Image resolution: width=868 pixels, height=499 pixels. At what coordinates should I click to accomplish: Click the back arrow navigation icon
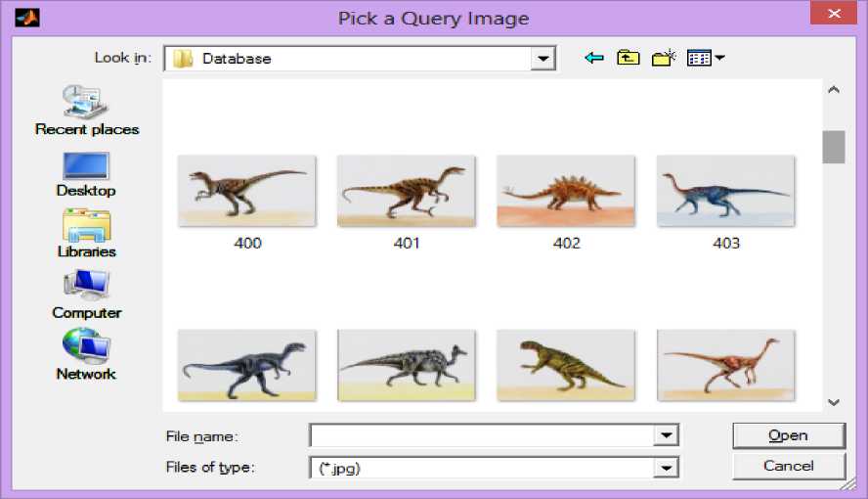click(x=593, y=59)
